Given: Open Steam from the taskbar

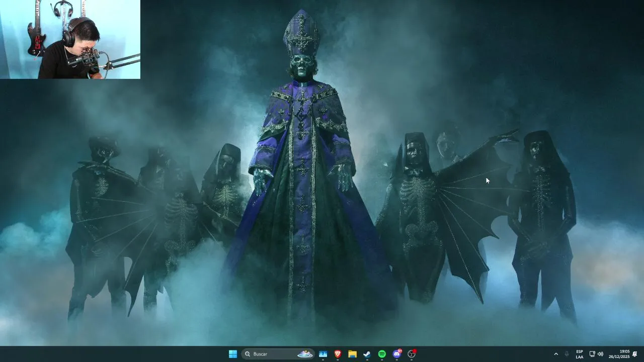Looking at the screenshot, I should [367, 354].
